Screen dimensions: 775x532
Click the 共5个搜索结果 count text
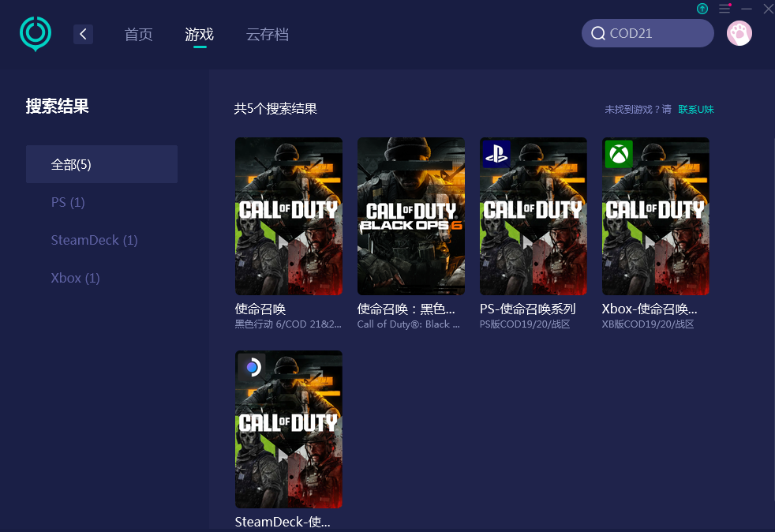[x=275, y=109]
